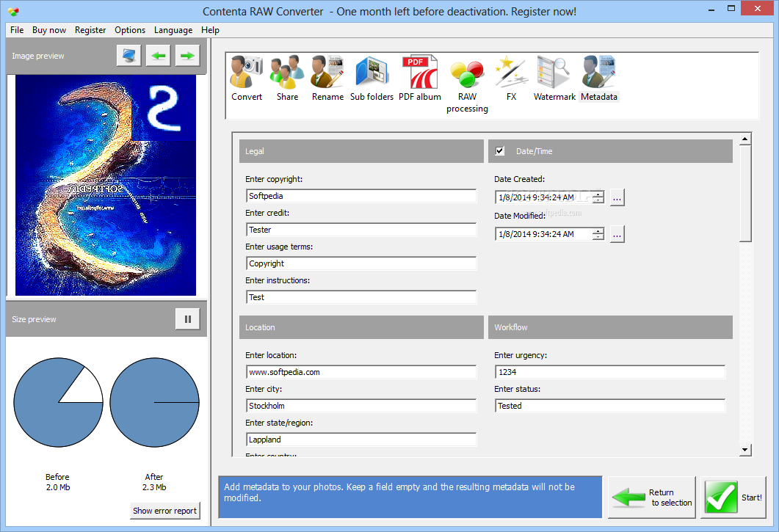This screenshot has height=532, width=779.
Task: Open the Help menu
Action: [210, 30]
